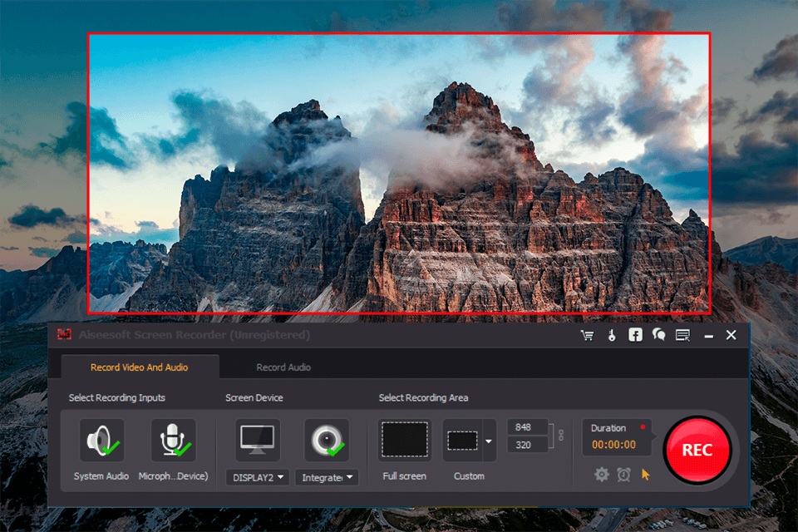Click the orange mouse cursor options icon
The height and width of the screenshot is (532, 798).
[645, 475]
